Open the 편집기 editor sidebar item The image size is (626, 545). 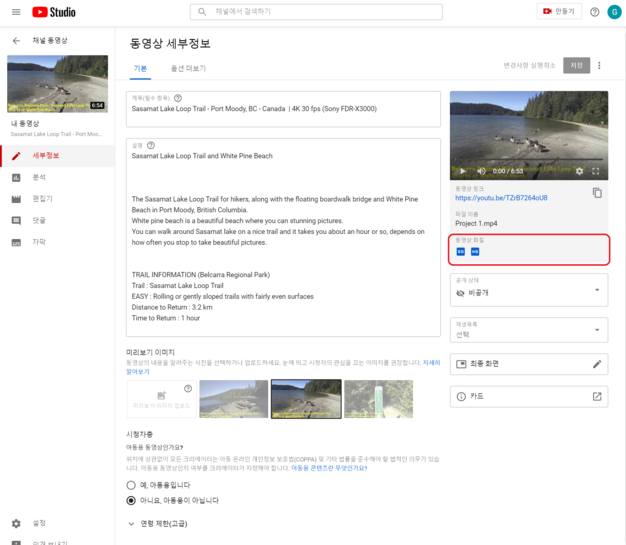point(42,198)
